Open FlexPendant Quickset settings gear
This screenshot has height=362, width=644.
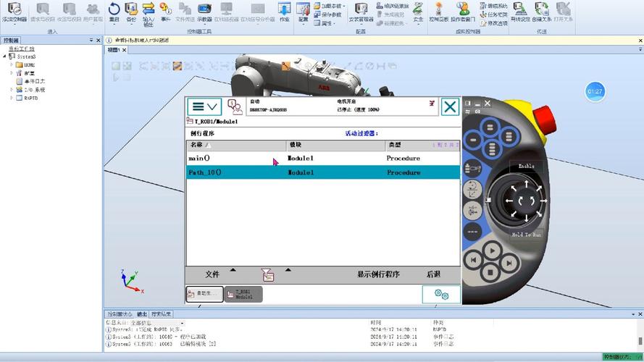(x=441, y=294)
